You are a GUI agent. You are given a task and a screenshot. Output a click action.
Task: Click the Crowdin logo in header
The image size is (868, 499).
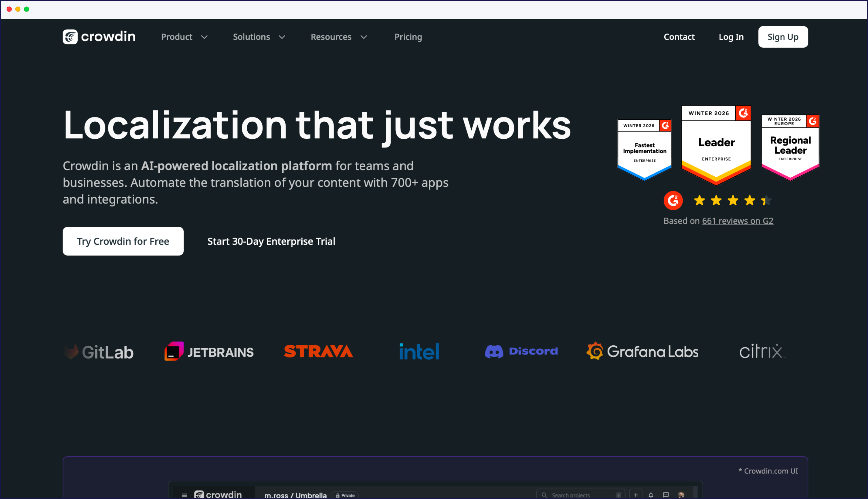click(x=99, y=37)
